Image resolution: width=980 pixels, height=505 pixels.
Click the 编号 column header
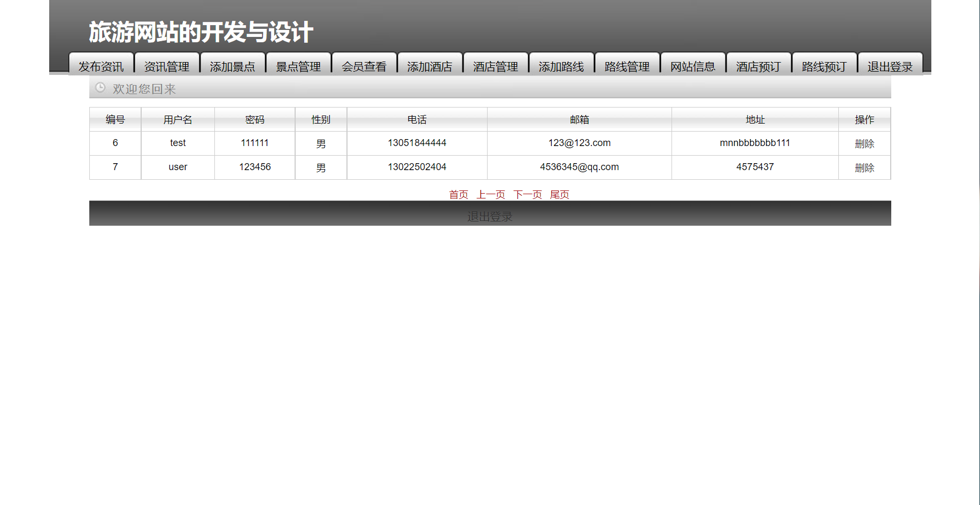[115, 120]
